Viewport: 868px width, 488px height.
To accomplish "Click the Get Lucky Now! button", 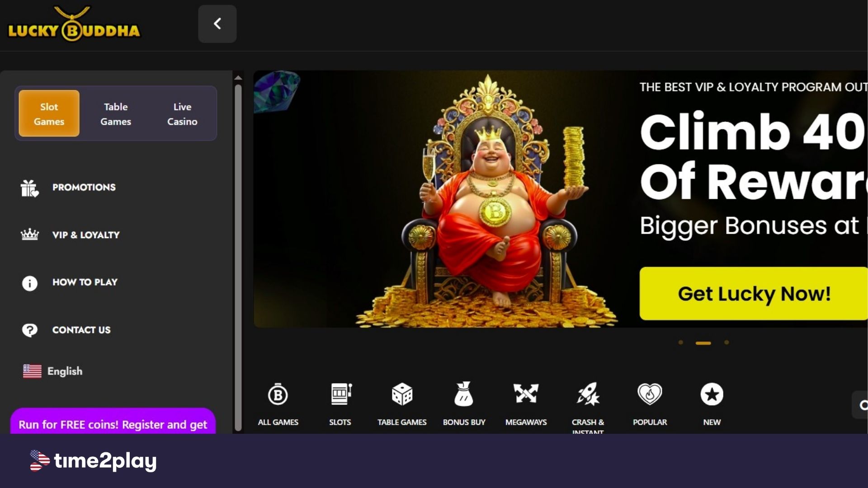I will pos(754,294).
